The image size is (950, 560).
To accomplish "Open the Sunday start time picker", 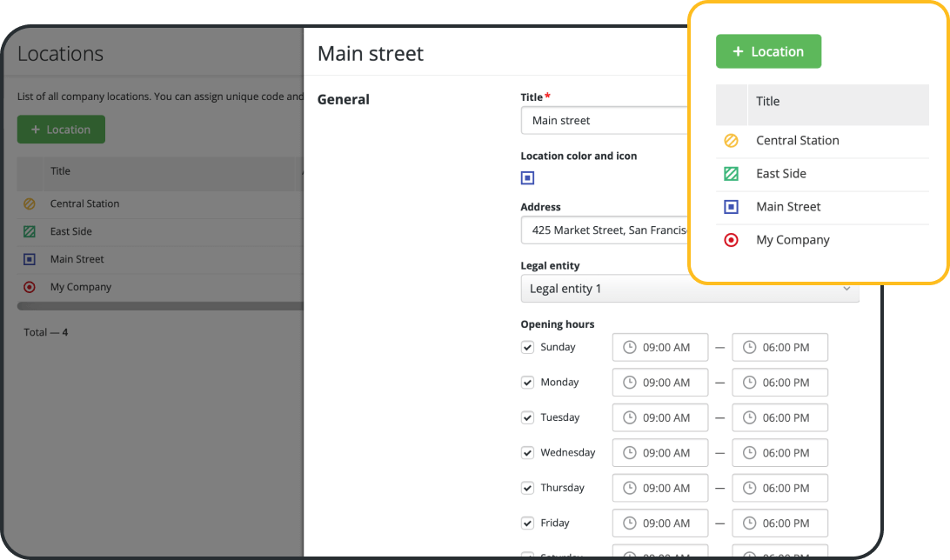I will (x=660, y=347).
